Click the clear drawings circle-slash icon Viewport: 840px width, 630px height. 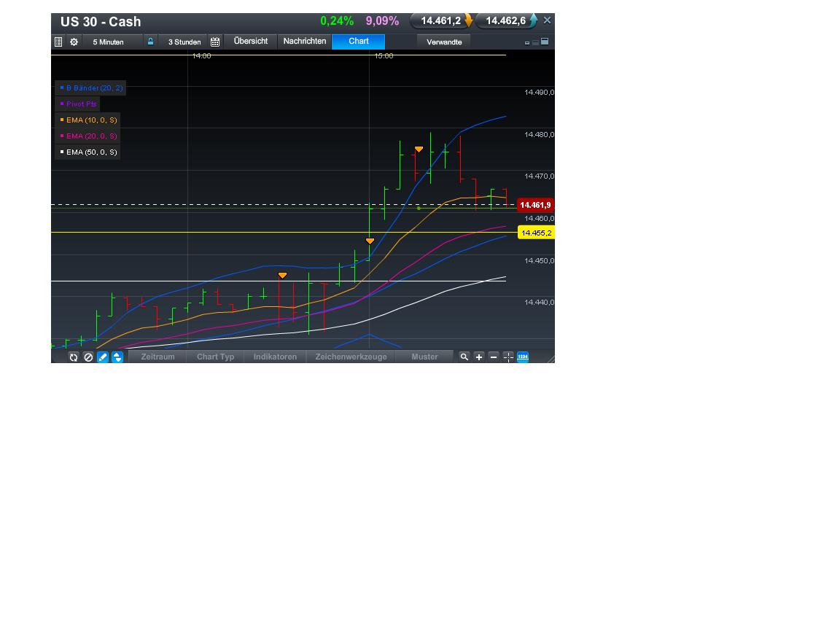[x=88, y=357]
